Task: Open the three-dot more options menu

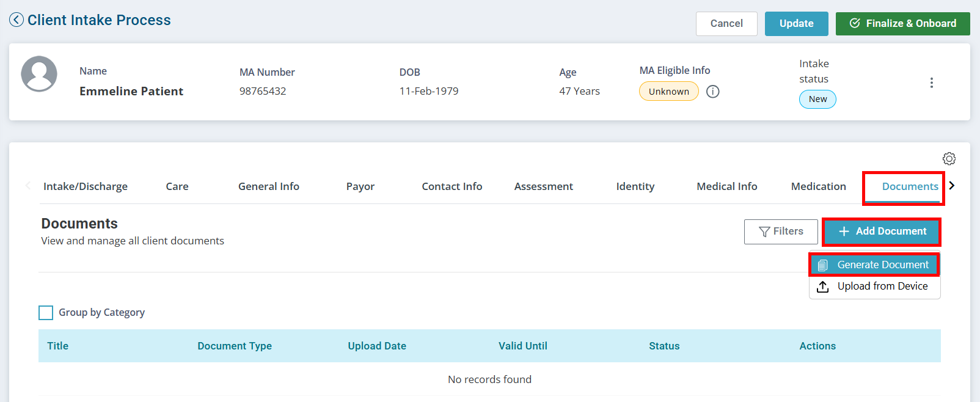Action: 931,82
